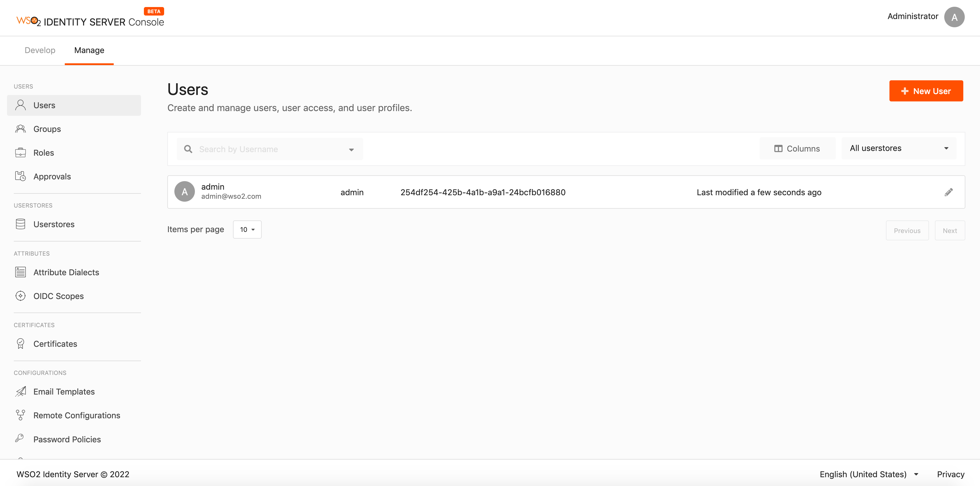Switch to the Develop tab
The width and height of the screenshot is (980, 486).
click(40, 50)
